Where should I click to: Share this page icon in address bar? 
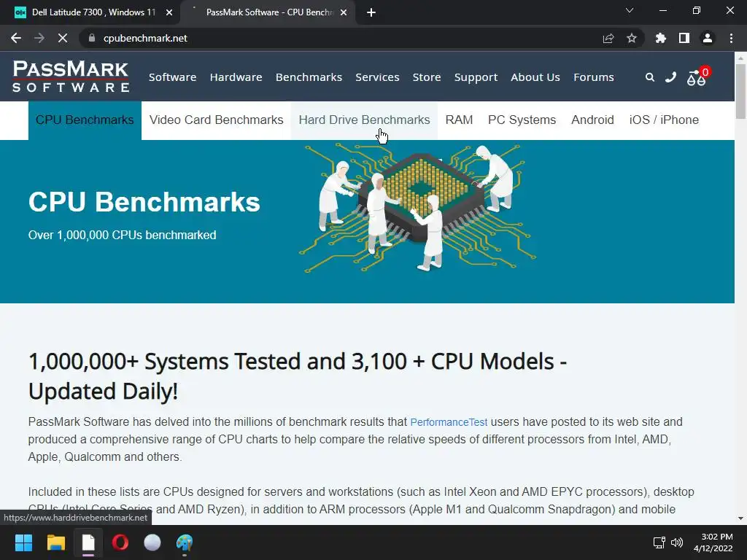click(x=608, y=38)
